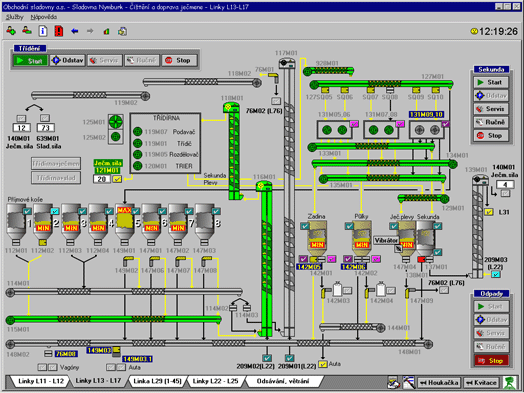This screenshot has width=524, height=393.
Task: Toggle the yellow checkbox beside 121M01 value
Action: click(117, 179)
